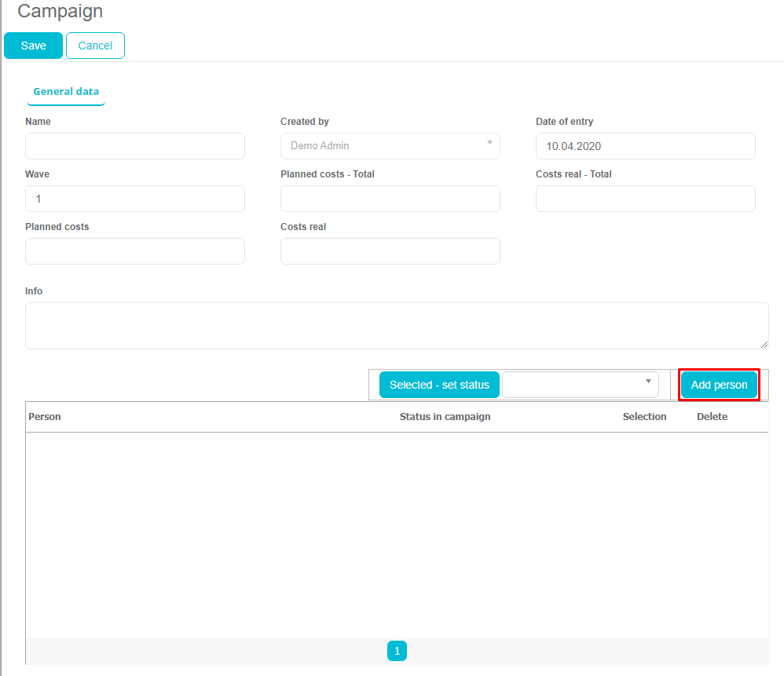784x676 pixels.
Task: Expand the status dropdown beside set status
Action: [x=580, y=385]
